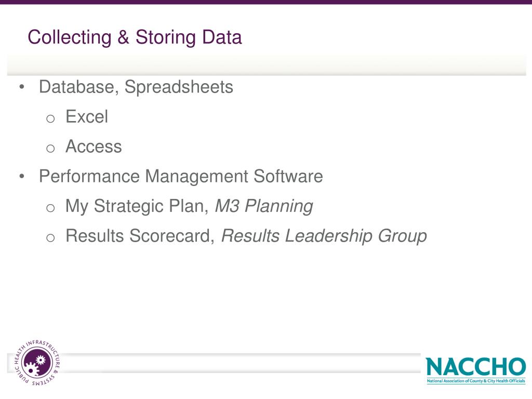Select the Performance Management Software bullet
Viewport: 532px width, 399px height.
tap(181, 177)
